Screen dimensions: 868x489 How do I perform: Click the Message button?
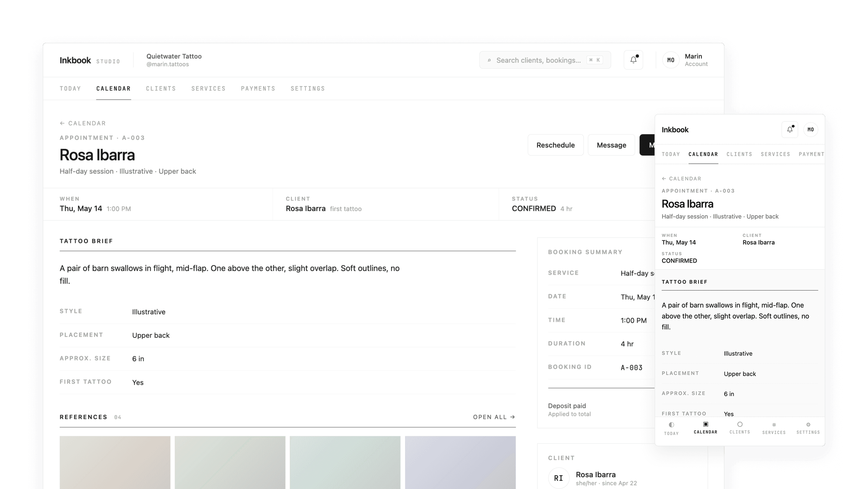tap(612, 145)
